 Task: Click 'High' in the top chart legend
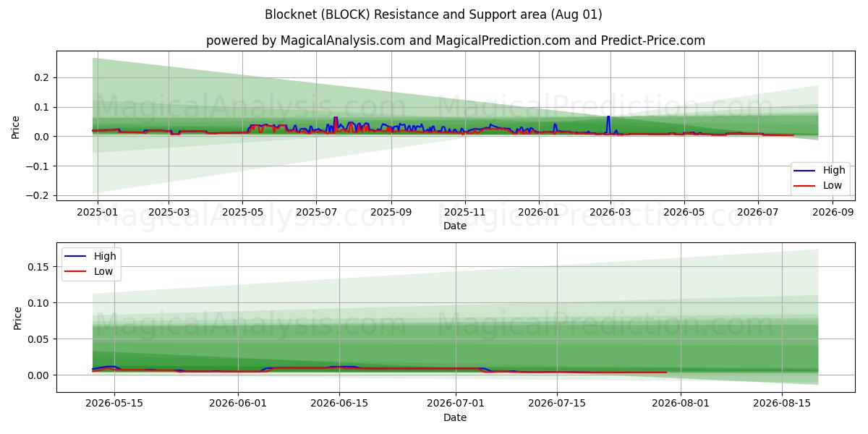[x=834, y=171]
